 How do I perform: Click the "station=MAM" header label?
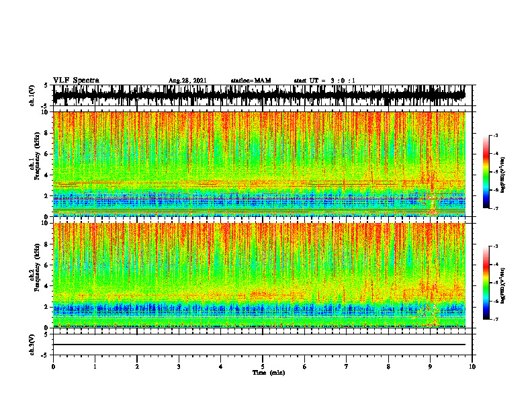251,81
